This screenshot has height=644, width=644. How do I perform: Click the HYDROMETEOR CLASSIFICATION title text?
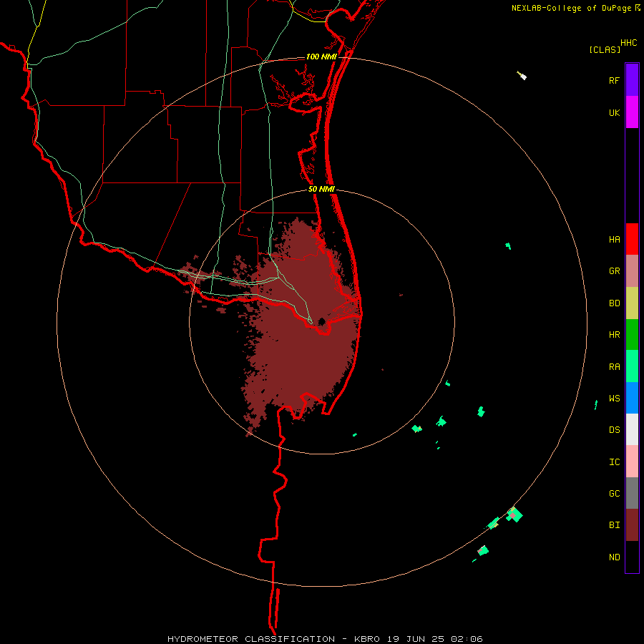tap(251, 639)
